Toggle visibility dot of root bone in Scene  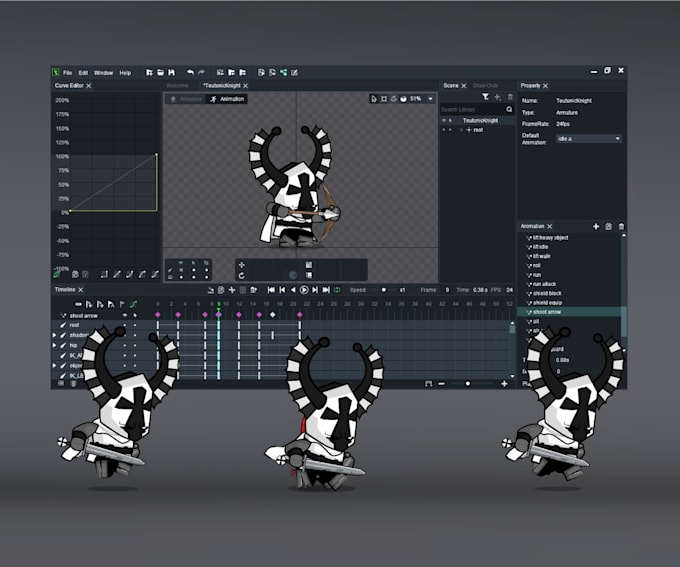point(444,130)
